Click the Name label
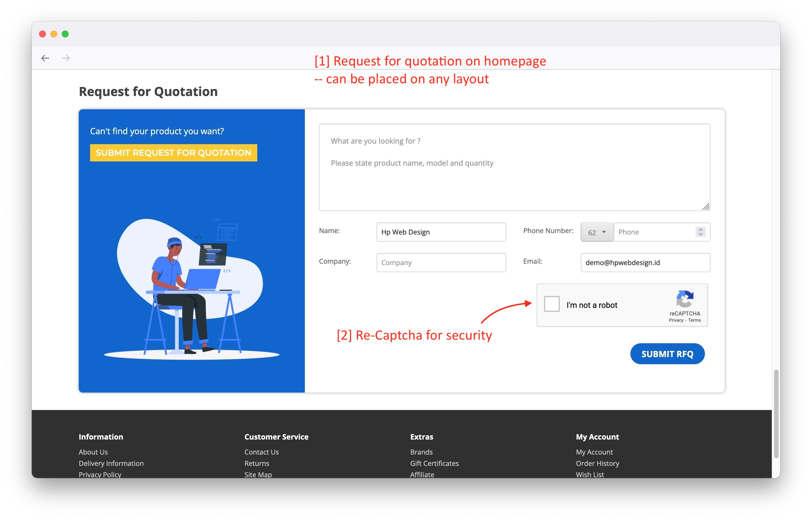This screenshot has width=812, height=520. 329,231
